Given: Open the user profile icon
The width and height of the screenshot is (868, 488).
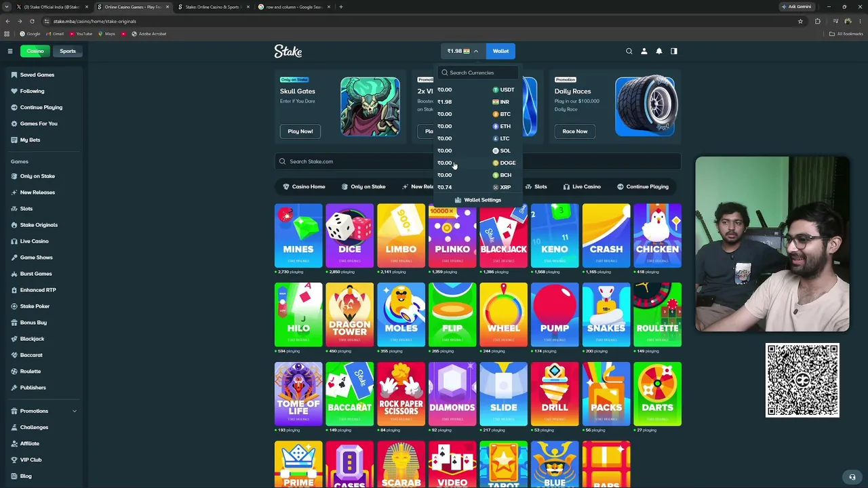Looking at the screenshot, I should 644,51.
